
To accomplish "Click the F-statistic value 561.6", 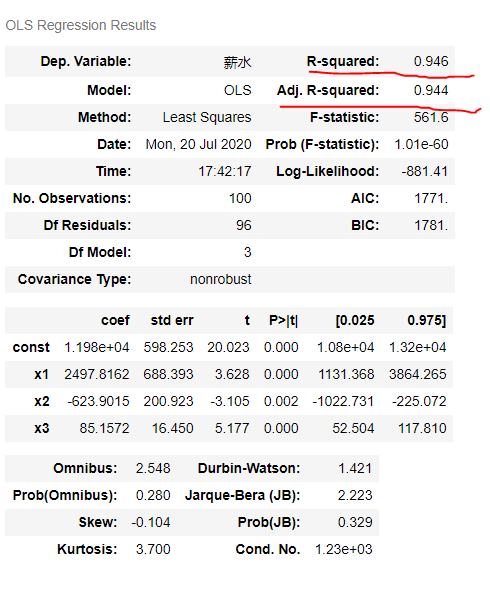I will tap(431, 117).
